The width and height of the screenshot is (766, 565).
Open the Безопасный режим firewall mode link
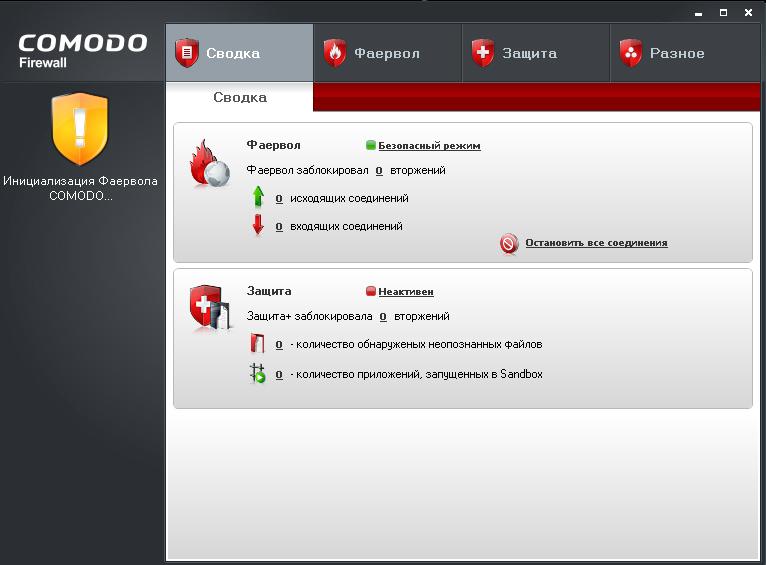tap(429, 146)
